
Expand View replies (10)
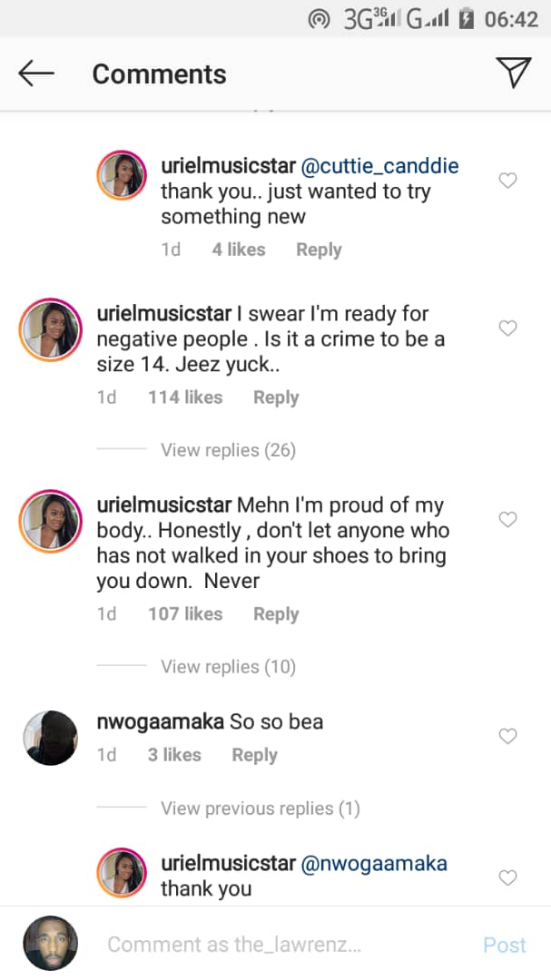coord(228,667)
